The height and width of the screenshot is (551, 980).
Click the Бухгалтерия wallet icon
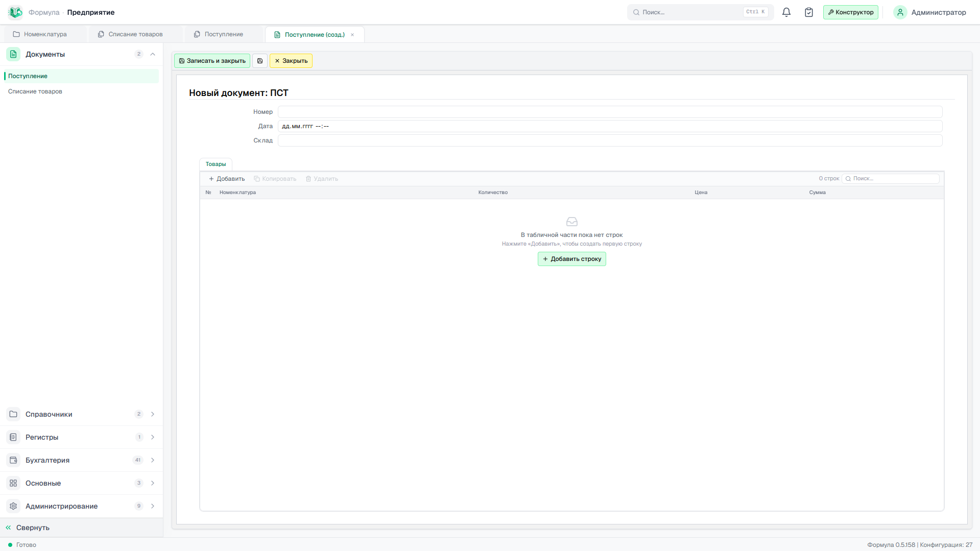(x=13, y=460)
